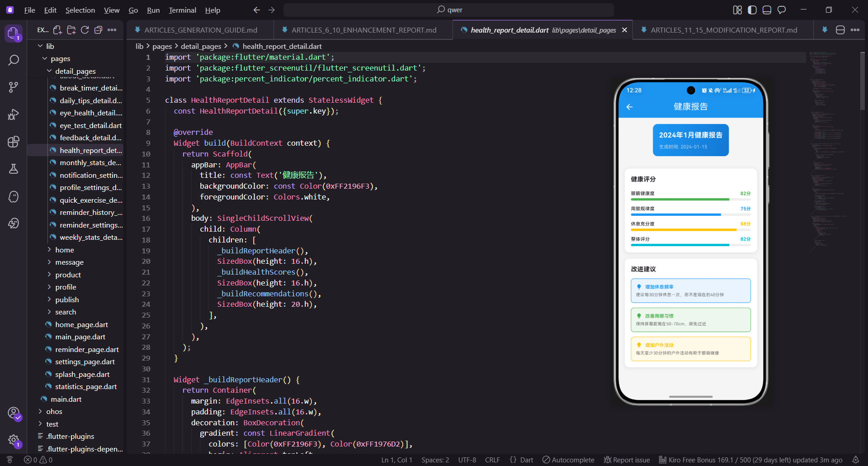The width and height of the screenshot is (868, 466).
Task: Change UTF-8 encoding in status bar
Action: tap(467, 460)
